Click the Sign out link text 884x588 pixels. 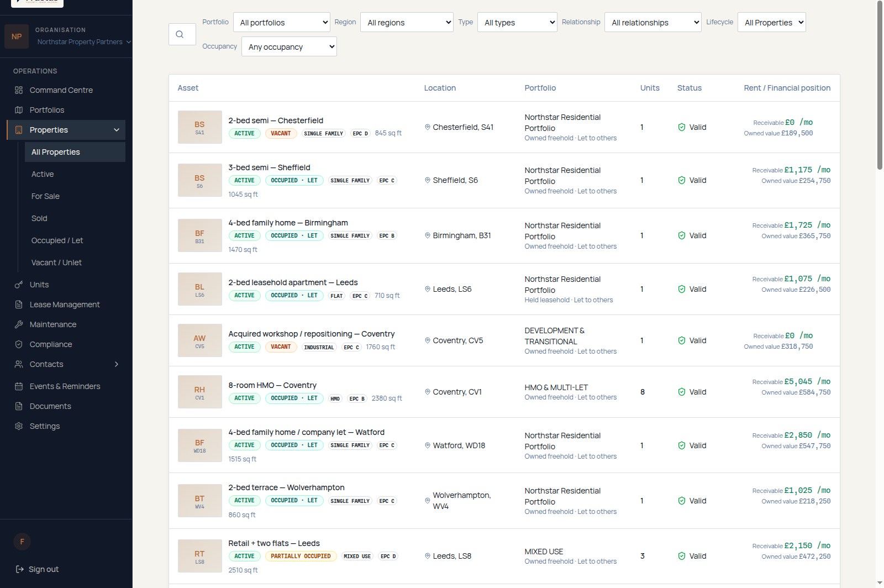click(x=44, y=569)
